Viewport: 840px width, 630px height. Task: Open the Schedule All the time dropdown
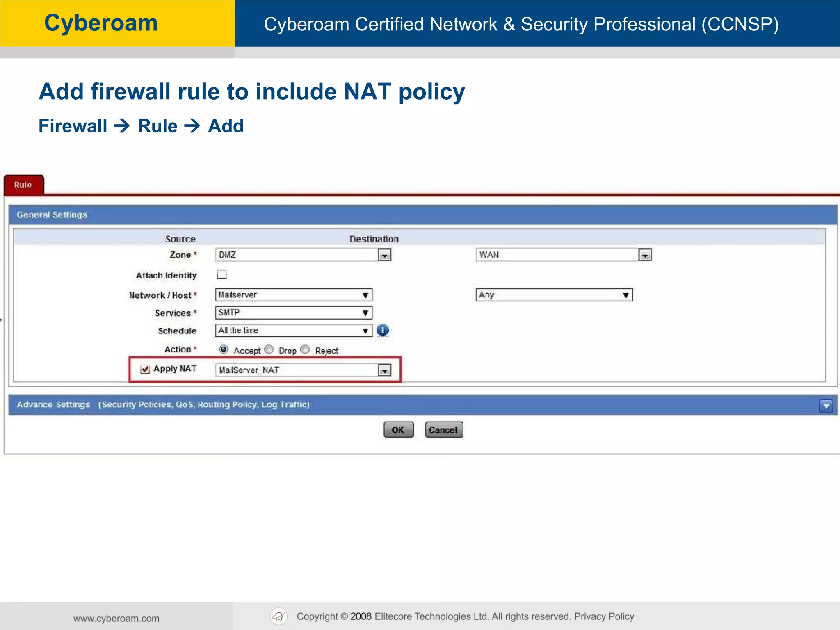point(294,330)
